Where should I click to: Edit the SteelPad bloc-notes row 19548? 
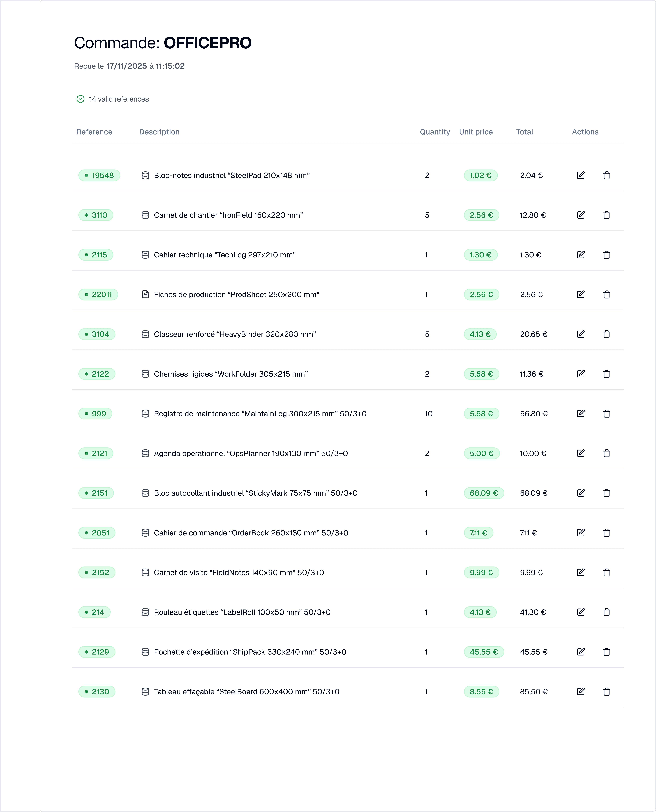coord(581,175)
